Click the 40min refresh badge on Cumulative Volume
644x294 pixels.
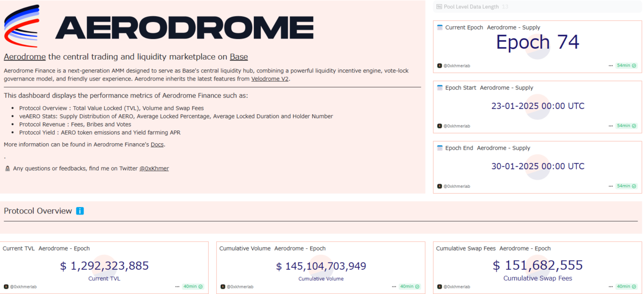[410, 286]
